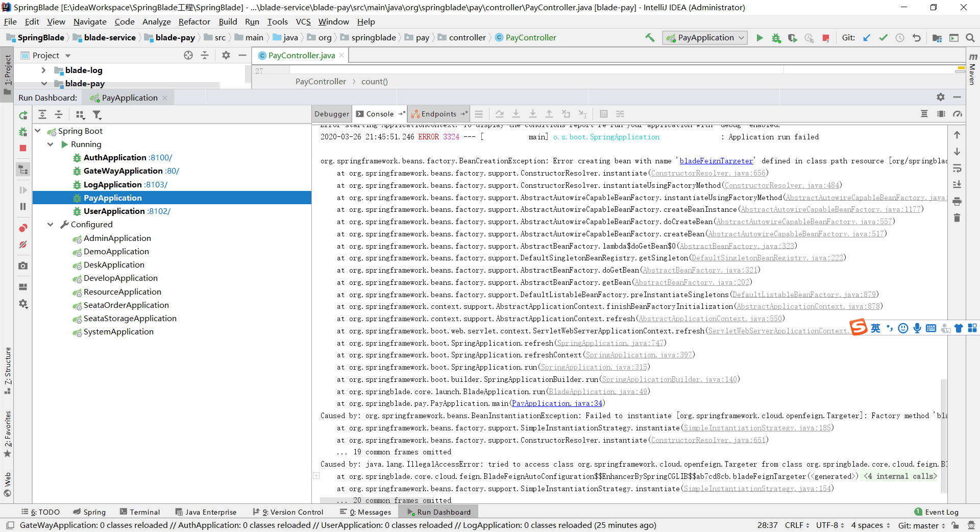980x532 pixels.
Task: Start debugging with the bug icon
Action: pyautogui.click(x=776, y=38)
